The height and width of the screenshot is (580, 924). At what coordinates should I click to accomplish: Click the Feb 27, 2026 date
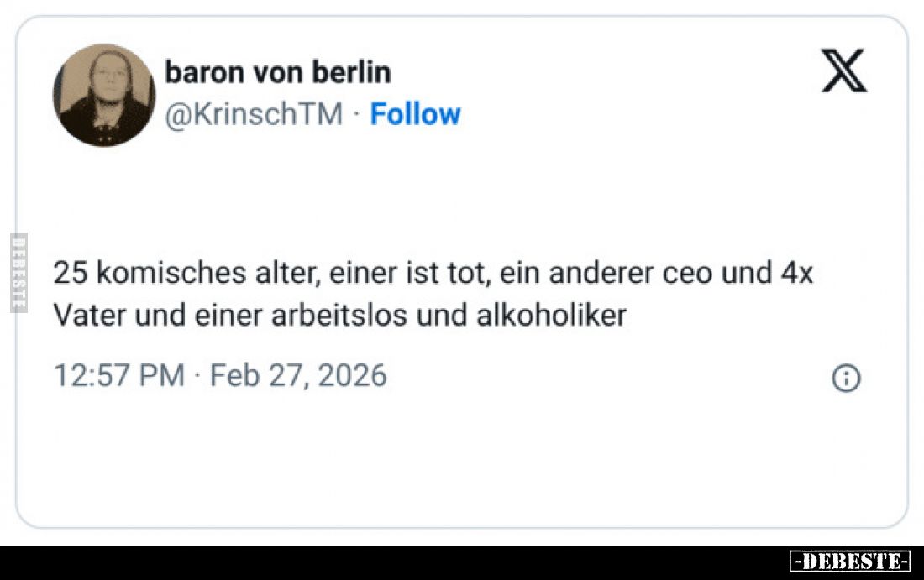298,375
